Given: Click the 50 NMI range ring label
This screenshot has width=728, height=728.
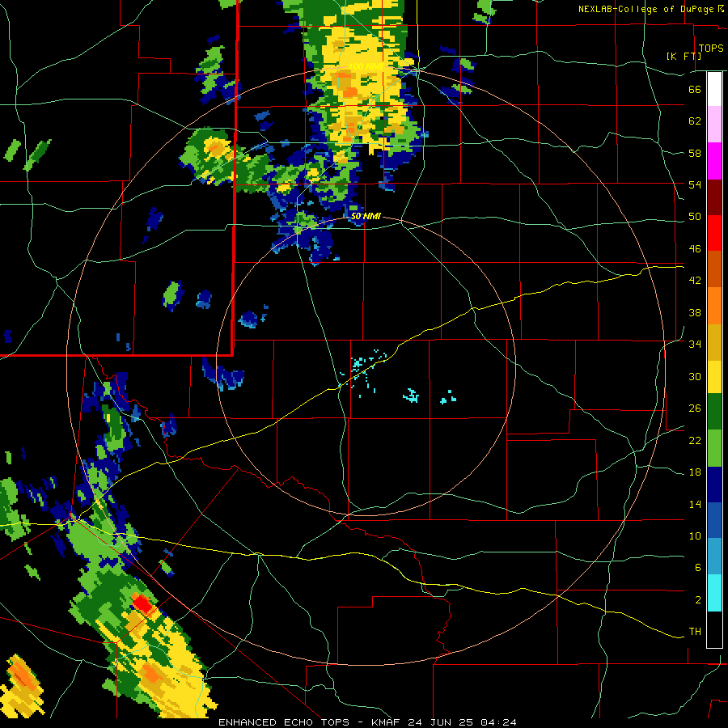Looking at the screenshot, I should click(365, 216).
